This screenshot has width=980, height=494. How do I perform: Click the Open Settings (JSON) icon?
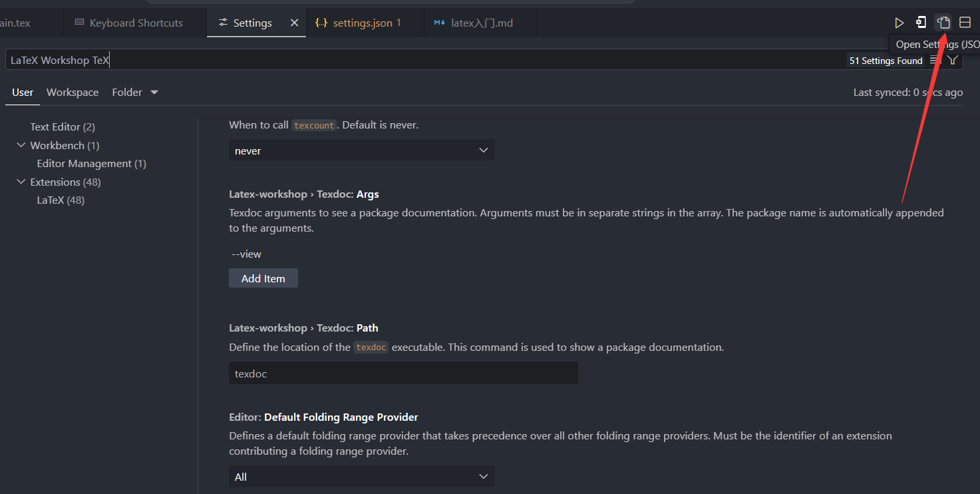pyautogui.click(x=943, y=23)
